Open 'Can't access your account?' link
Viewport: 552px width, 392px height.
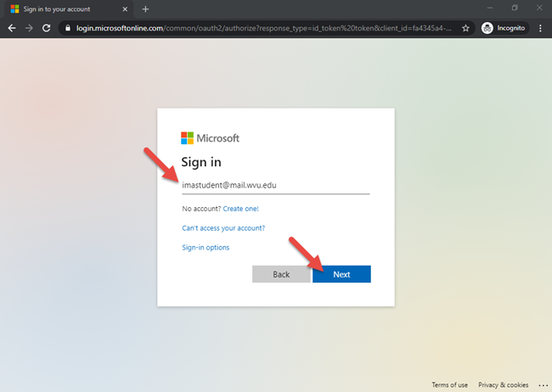pos(223,228)
